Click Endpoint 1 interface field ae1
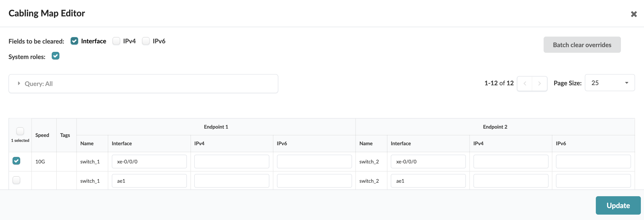This screenshot has height=220, width=644. 149,181
